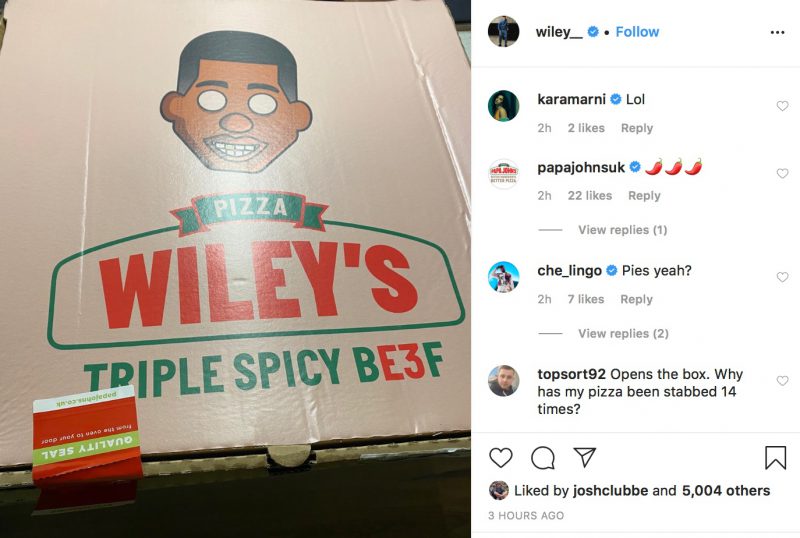Expand View replies (2) under che_lingo
The image size is (800, 538).
tap(623, 334)
